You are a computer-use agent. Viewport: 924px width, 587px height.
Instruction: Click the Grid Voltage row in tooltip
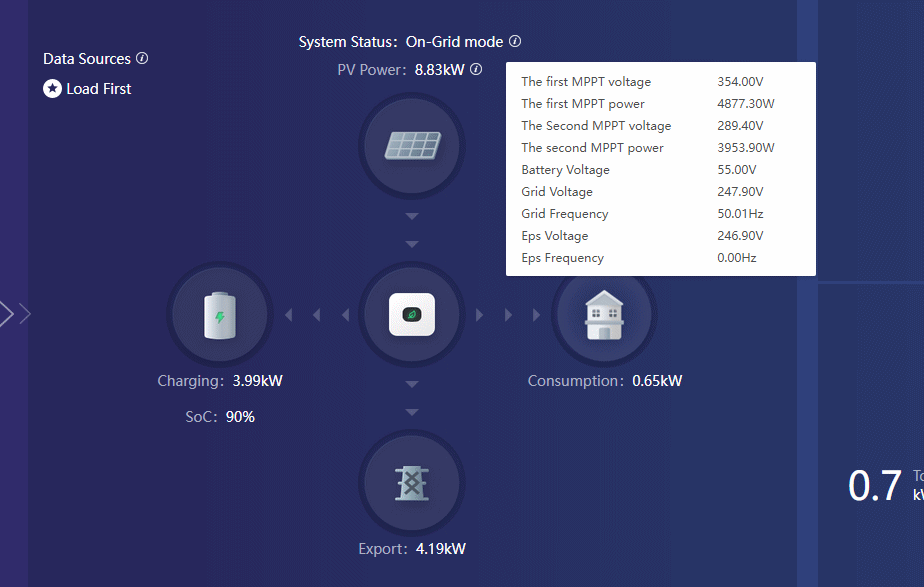[x=660, y=192]
